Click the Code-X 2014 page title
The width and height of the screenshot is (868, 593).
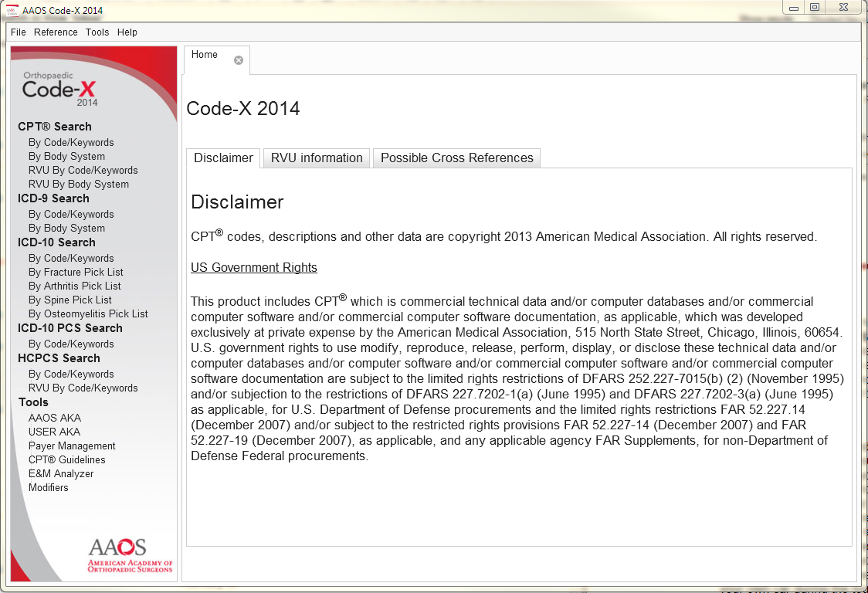[x=243, y=109]
